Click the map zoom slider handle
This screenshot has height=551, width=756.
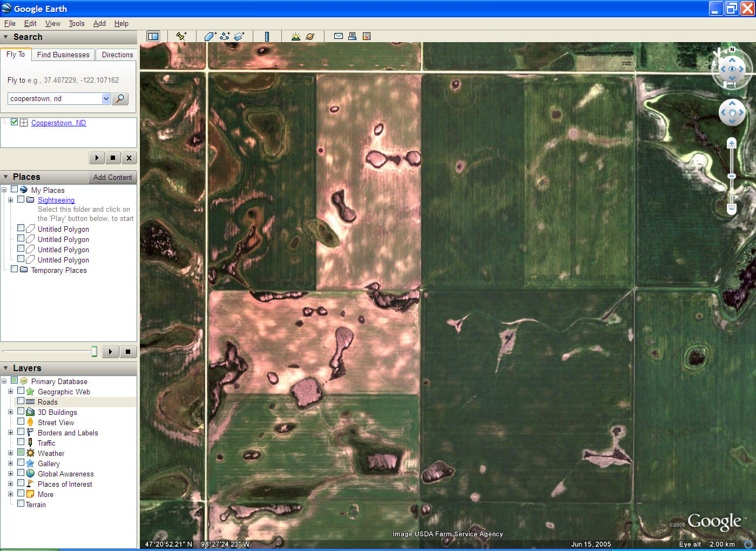[732, 176]
